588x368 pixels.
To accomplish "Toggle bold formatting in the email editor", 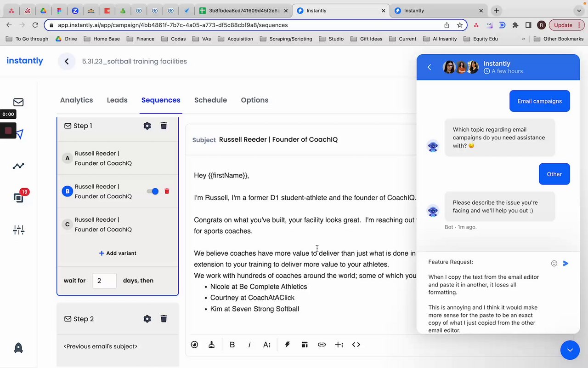I will coord(232,345).
